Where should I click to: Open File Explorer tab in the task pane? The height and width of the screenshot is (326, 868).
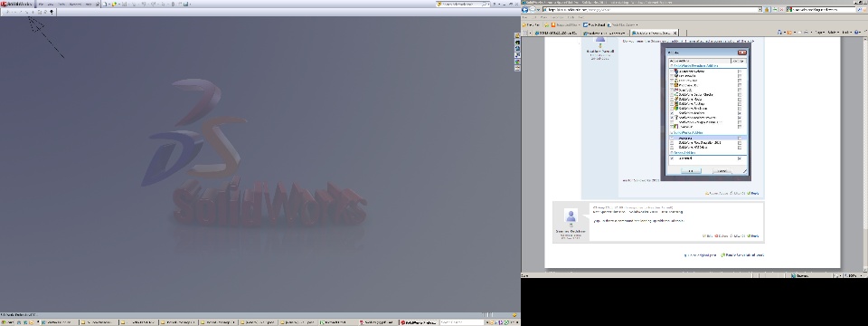pyautogui.click(x=517, y=48)
